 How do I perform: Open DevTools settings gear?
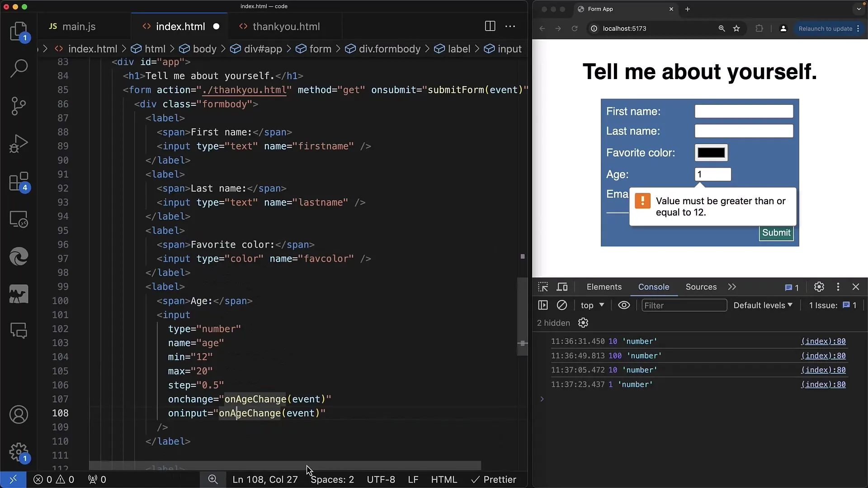pyautogui.click(x=819, y=287)
